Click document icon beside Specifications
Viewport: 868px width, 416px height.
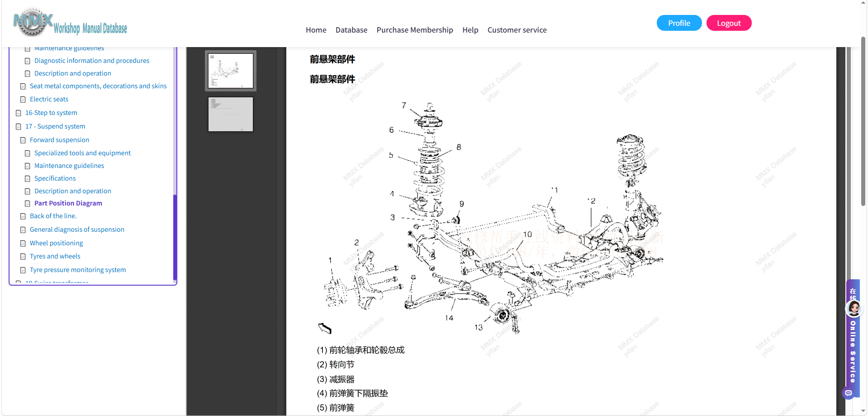(x=28, y=178)
